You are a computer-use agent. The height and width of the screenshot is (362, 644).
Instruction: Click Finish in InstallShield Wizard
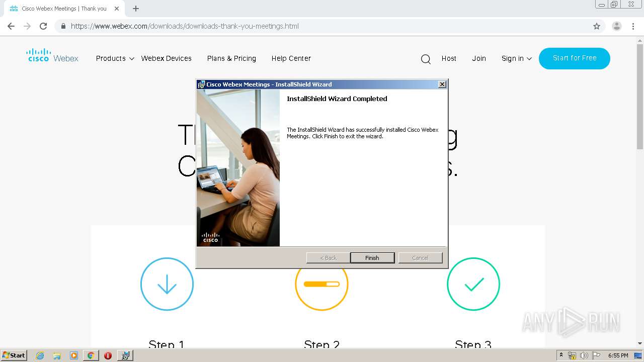[372, 258]
